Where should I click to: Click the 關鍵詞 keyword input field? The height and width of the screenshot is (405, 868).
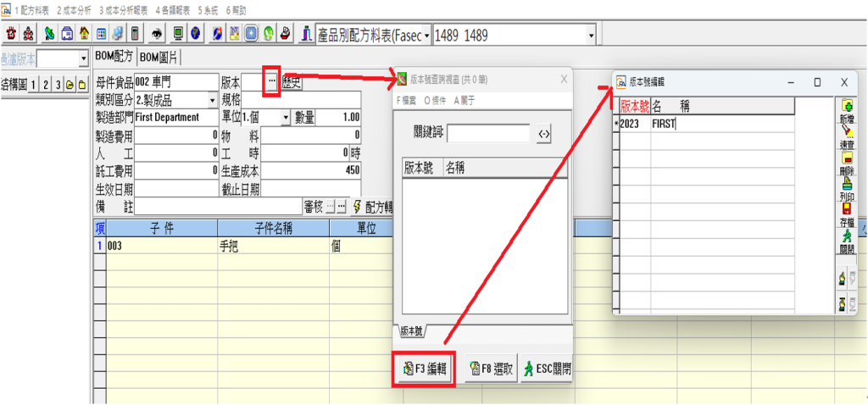point(488,133)
